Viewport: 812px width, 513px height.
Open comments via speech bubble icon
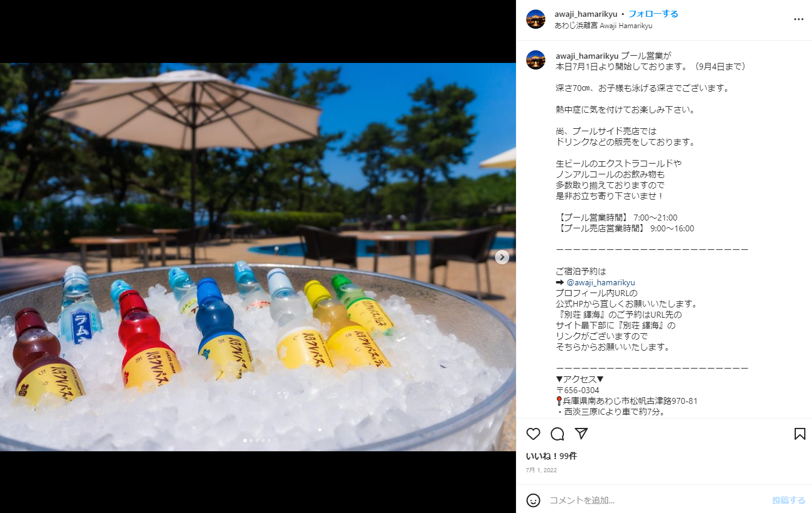[557, 434]
